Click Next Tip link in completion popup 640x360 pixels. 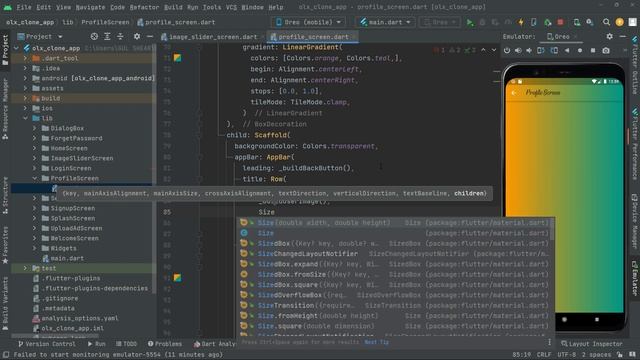click(x=377, y=342)
